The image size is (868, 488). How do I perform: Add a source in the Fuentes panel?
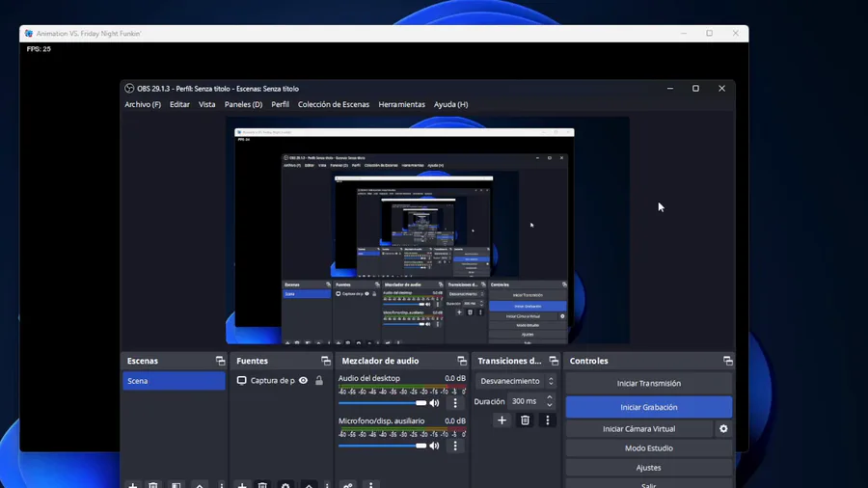(242, 485)
